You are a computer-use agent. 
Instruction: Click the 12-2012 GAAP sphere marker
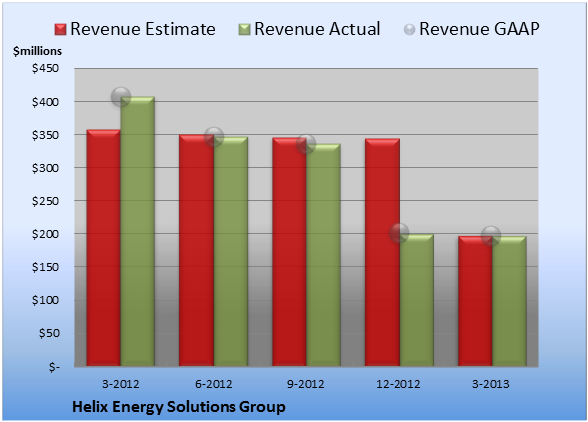399,233
